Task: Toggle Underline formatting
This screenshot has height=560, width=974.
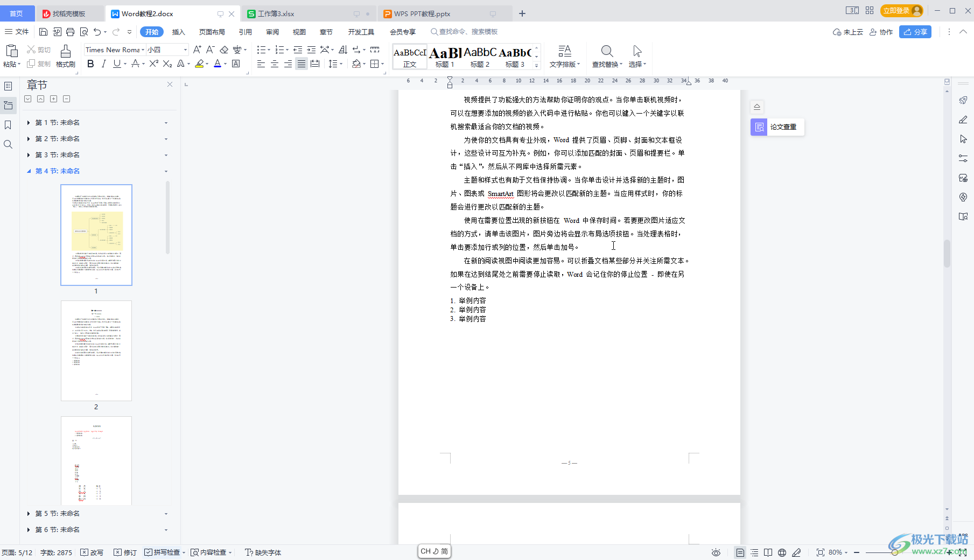Action: pyautogui.click(x=117, y=64)
